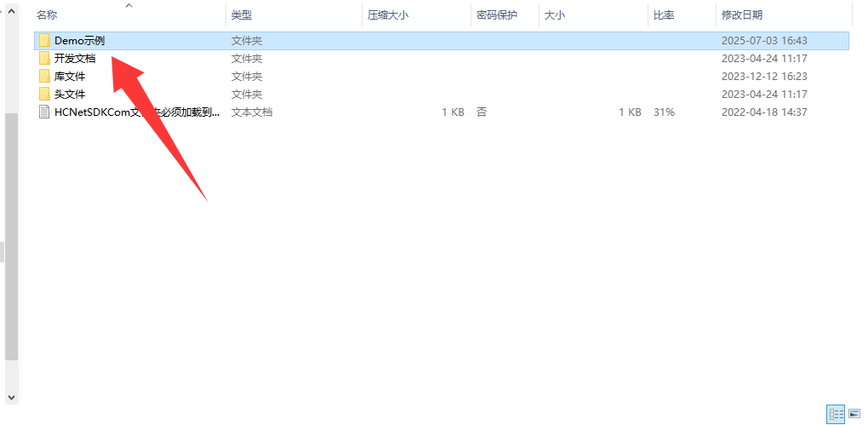Screen dimensions: 868x425
Task: Select the HCNetSDKCom text document icon
Action: click(44, 112)
